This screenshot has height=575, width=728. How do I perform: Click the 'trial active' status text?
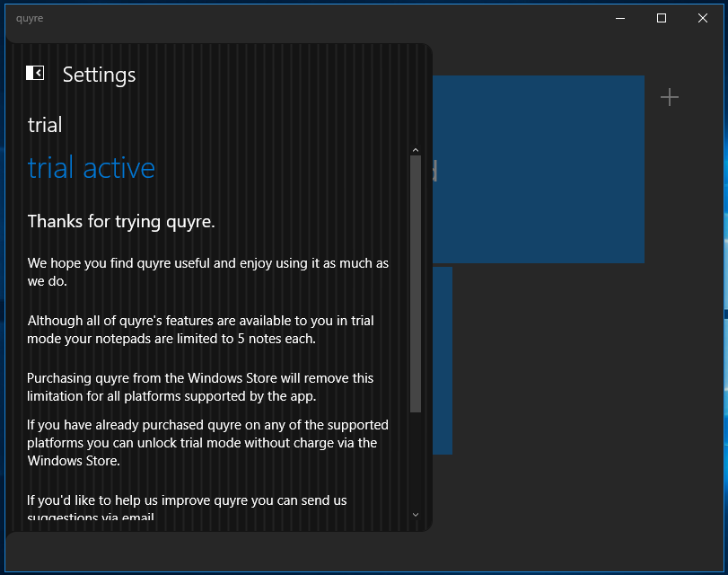point(91,168)
